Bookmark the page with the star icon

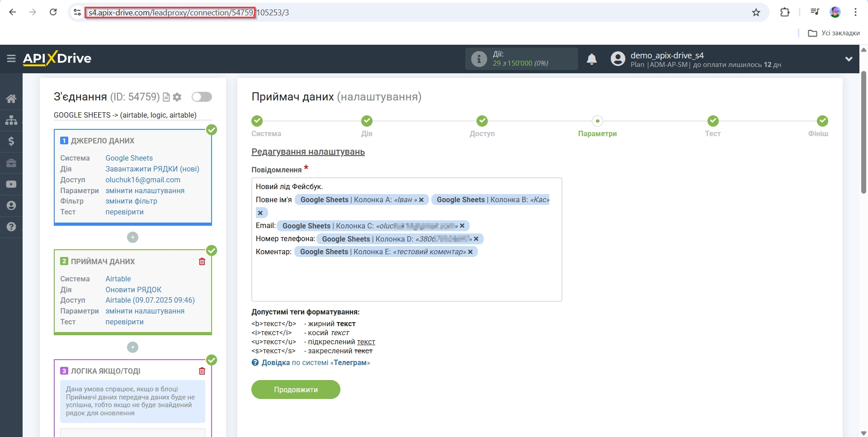pyautogui.click(x=756, y=12)
